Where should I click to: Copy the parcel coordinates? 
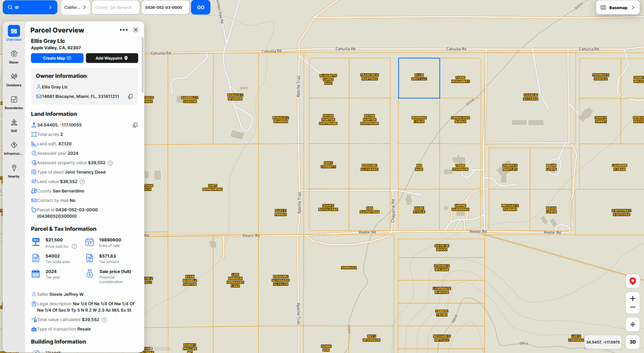135,125
